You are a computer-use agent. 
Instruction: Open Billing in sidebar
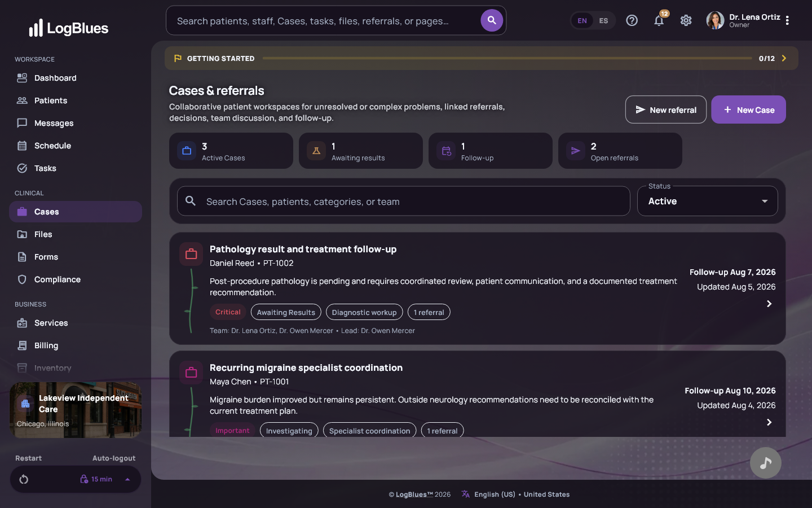point(76,345)
